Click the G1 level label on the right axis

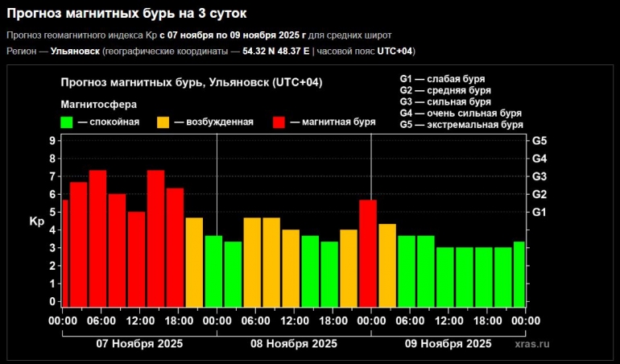(539, 212)
